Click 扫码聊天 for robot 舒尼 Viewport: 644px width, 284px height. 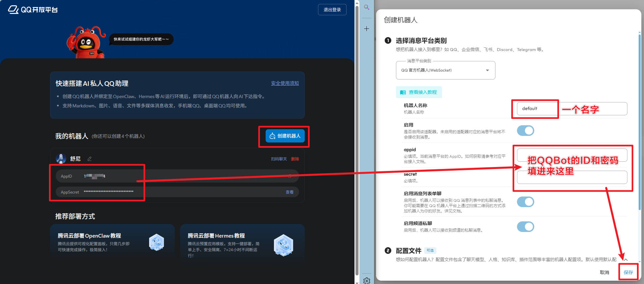[x=279, y=159]
